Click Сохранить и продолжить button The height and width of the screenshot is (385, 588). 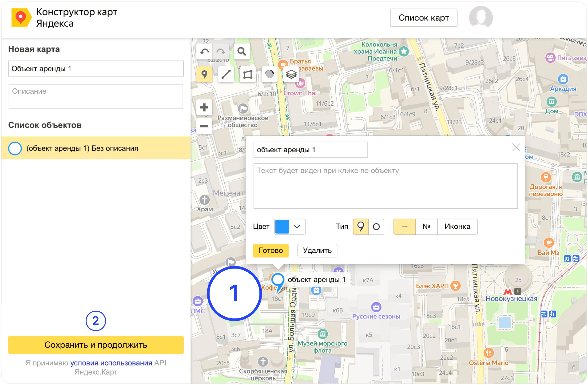pos(96,345)
